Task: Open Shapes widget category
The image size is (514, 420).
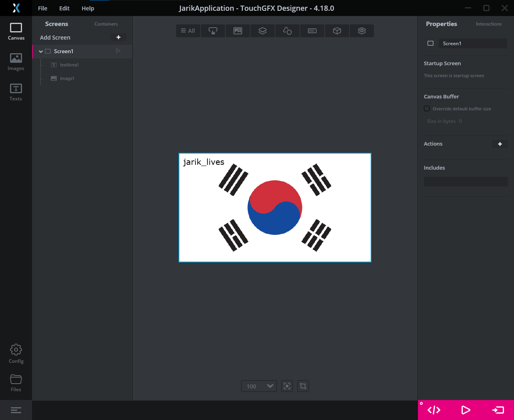Action: 287,31
